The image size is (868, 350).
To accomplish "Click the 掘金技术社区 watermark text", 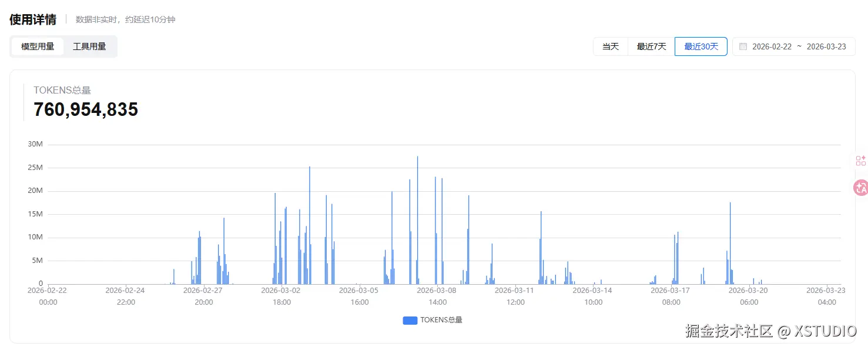I will (x=729, y=331).
